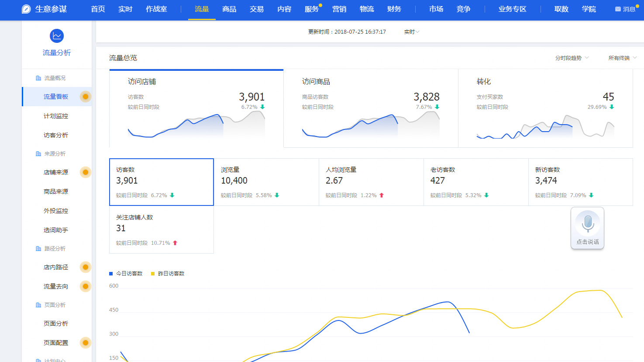The height and width of the screenshot is (362, 644).
Task: Click orange dot beside 流量去向
Action: click(86, 286)
